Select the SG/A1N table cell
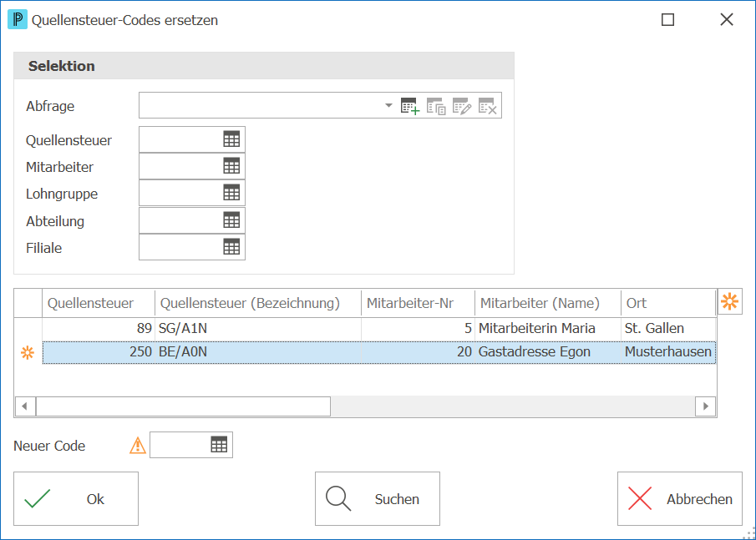This screenshot has height=540, width=756. coord(258,329)
